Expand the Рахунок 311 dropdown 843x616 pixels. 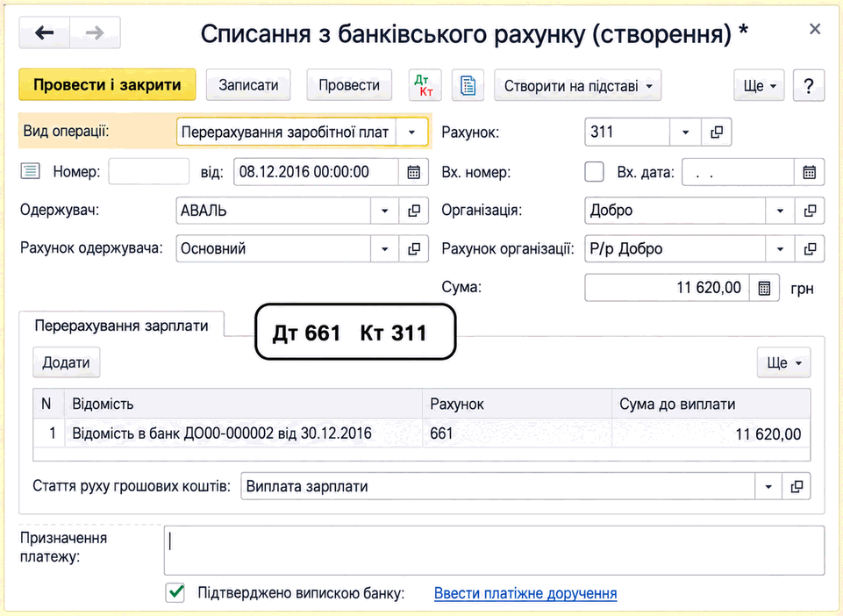coord(685,133)
